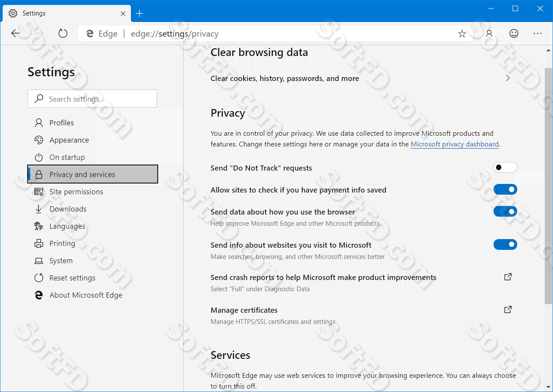Viewport: 553px width, 392px height.
Task: Disable Allow sites to check payment info toggle
Action: (505, 190)
